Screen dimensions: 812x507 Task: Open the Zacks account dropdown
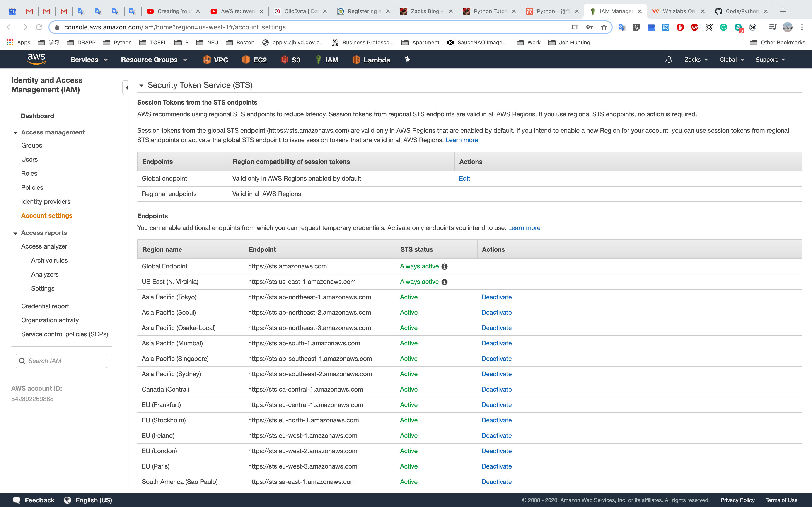click(x=696, y=60)
